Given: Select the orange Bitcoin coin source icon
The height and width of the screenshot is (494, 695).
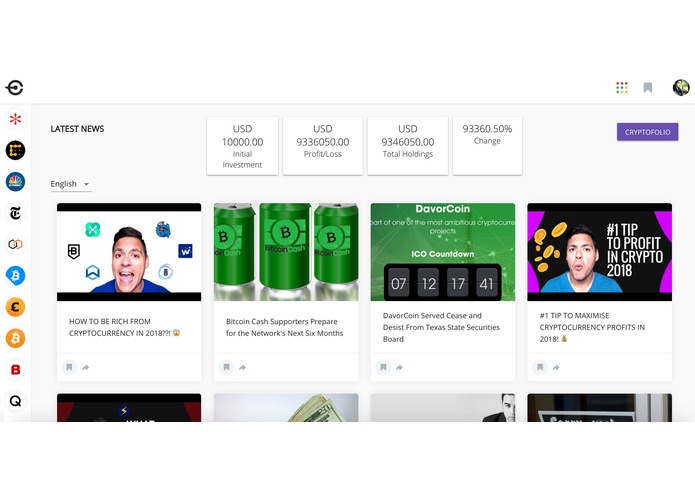Looking at the screenshot, I should point(16,338).
